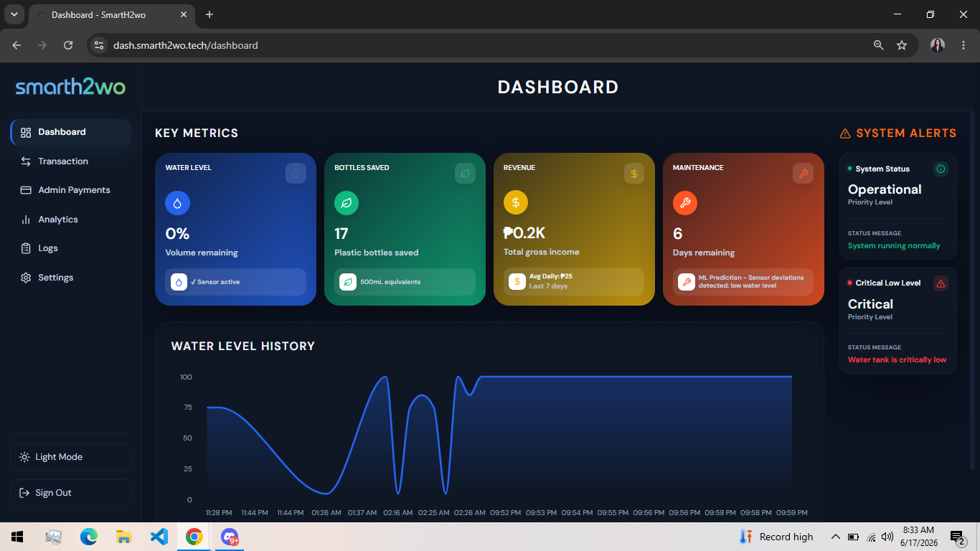Click the Water Level History title
Screen dimensions: 980x551
pyautogui.click(x=243, y=346)
